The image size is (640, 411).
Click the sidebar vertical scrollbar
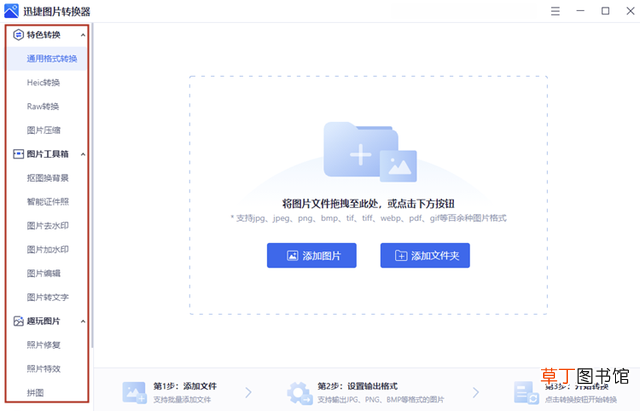pos(92,186)
